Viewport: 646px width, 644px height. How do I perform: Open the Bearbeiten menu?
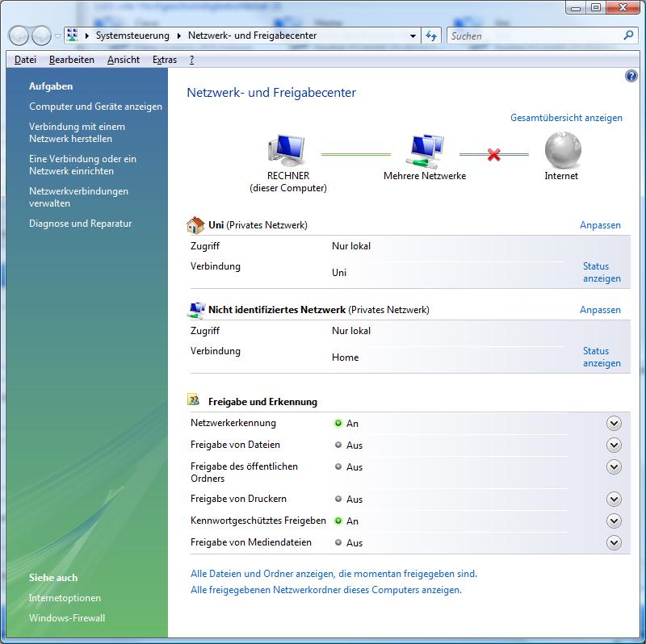(x=72, y=60)
